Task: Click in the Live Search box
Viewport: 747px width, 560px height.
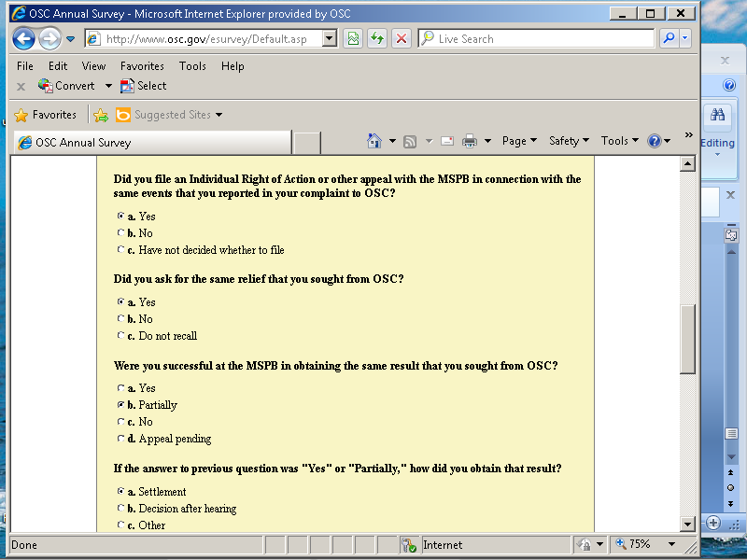Action: (536, 38)
